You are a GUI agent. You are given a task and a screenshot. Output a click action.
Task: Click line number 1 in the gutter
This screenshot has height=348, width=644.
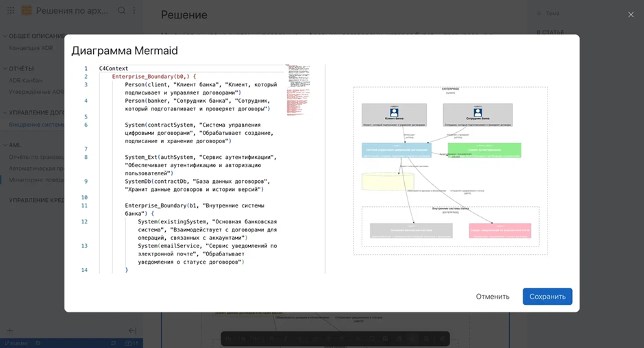(x=86, y=69)
